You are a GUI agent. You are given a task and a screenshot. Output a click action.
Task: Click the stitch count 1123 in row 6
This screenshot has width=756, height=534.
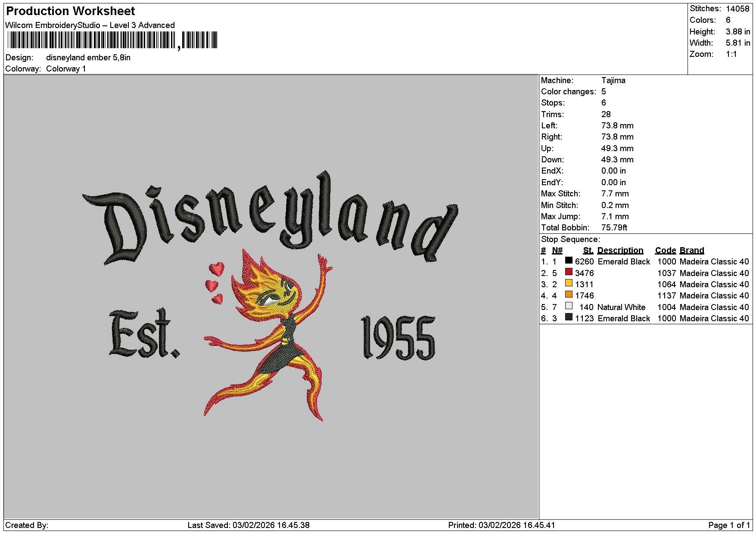pyautogui.click(x=585, y=319)
